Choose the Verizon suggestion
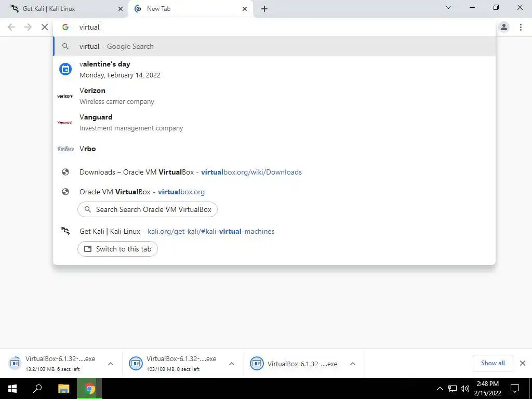532x399 pixels. click(274, 96)
